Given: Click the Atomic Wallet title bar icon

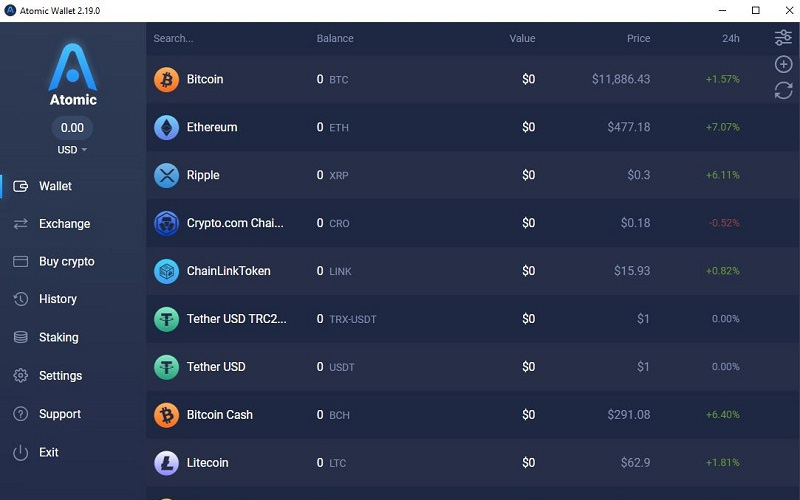Looking at the screenshot, I should 10,10.
